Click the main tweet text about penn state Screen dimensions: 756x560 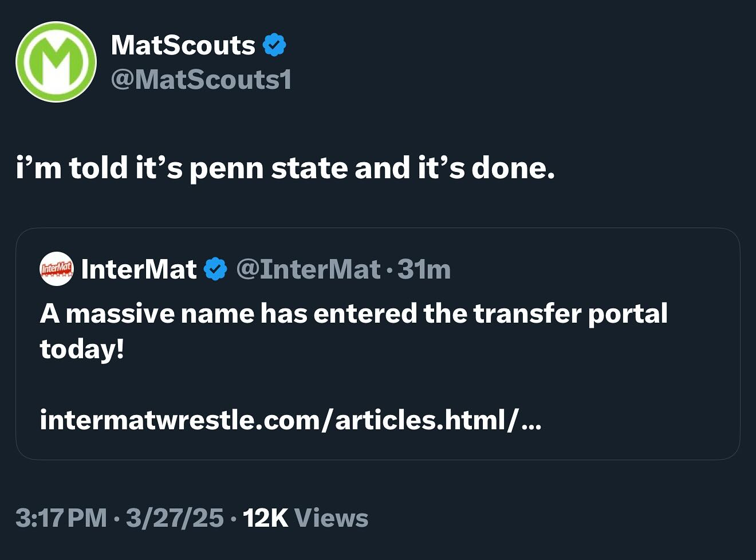click(x=285, y=168)
